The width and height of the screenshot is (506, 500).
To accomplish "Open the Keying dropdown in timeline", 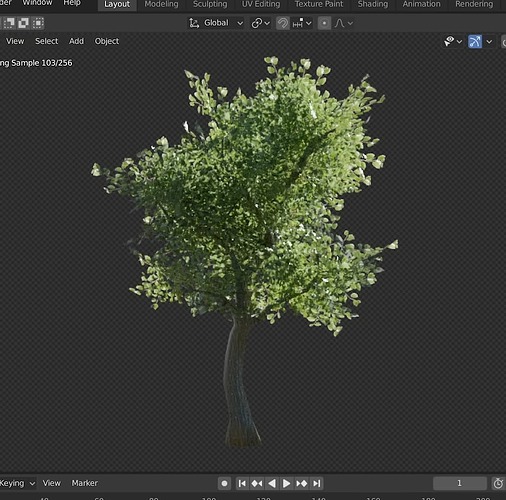I will coord(17,483).
